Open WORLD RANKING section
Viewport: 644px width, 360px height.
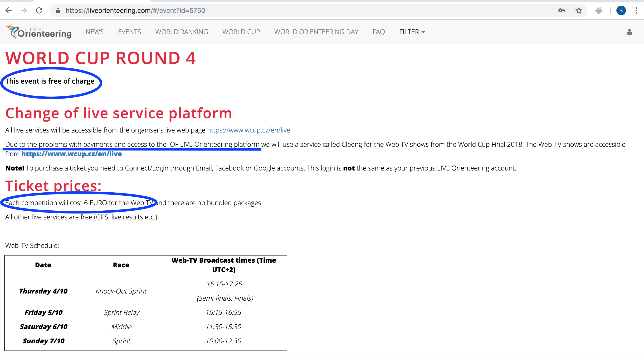click(x=181, y=32)
